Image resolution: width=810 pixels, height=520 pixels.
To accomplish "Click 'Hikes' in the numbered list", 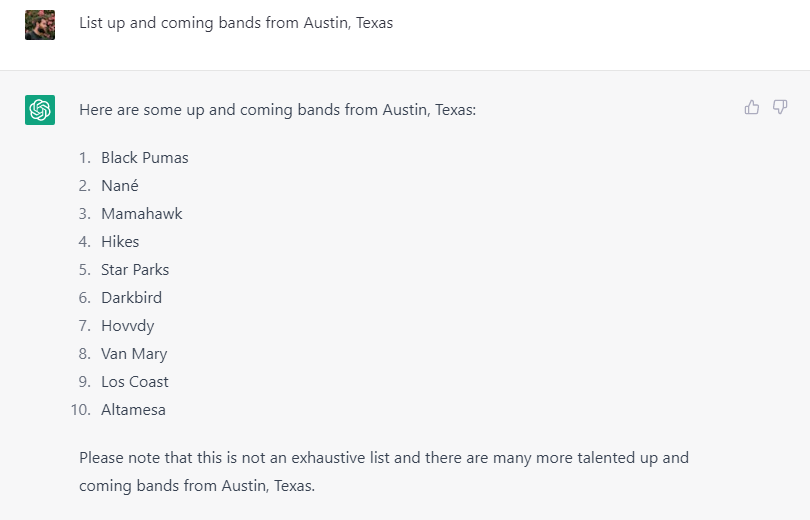I will click(120, 242).
